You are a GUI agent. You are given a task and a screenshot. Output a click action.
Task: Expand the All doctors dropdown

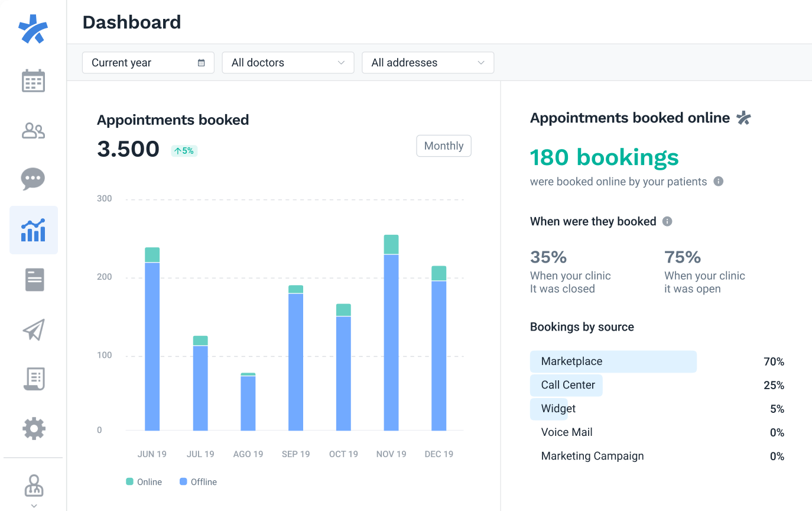coord(288,63)
